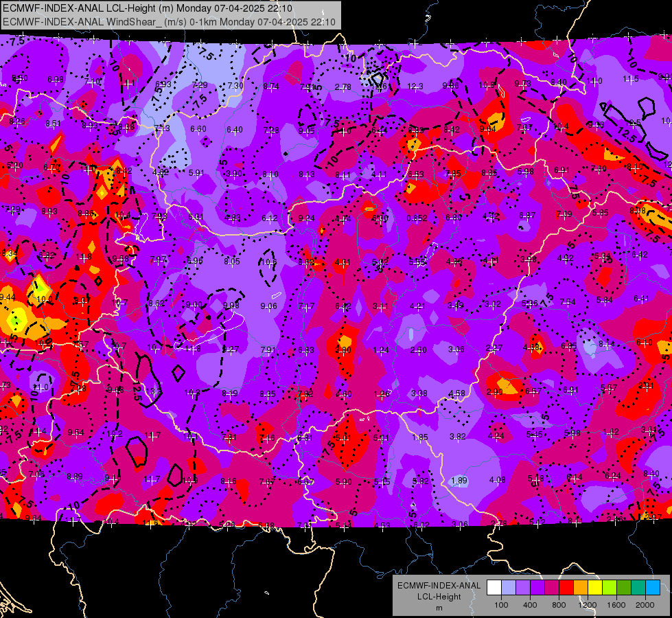Click the unit label m in the legend
The image size is (672, 618).
(439, 608)
